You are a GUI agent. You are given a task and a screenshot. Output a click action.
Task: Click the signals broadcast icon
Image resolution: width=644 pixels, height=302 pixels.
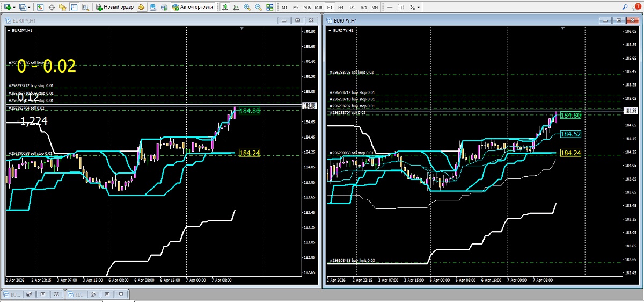pyautogui.click(x=164, y=8)
